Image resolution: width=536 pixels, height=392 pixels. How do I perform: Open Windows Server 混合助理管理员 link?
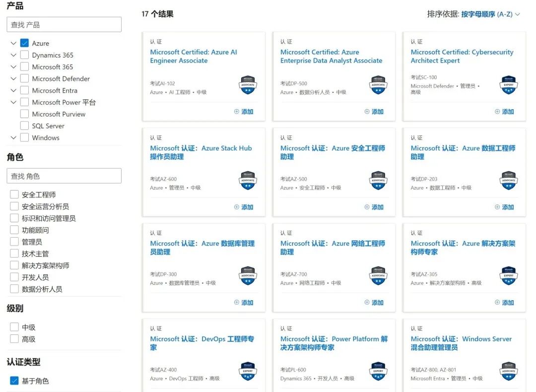461,343
